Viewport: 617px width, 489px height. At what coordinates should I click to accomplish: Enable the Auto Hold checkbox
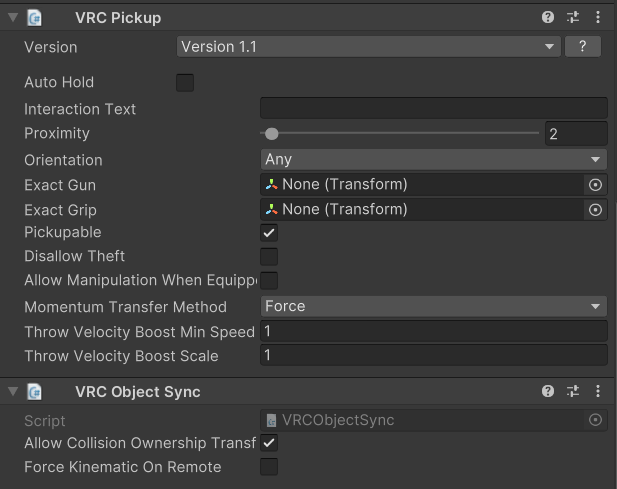point(185,83)
